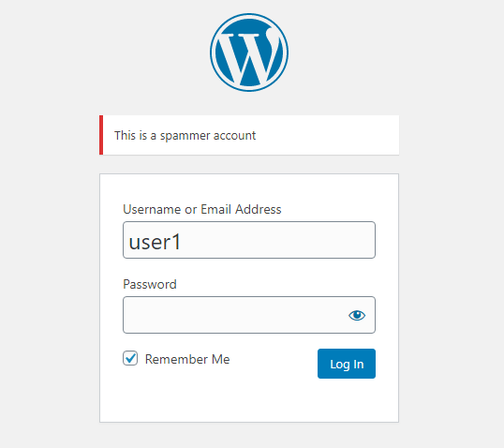Reveal typed password with eye toggle
504x448 pixels.
click(x=357, y=315)
